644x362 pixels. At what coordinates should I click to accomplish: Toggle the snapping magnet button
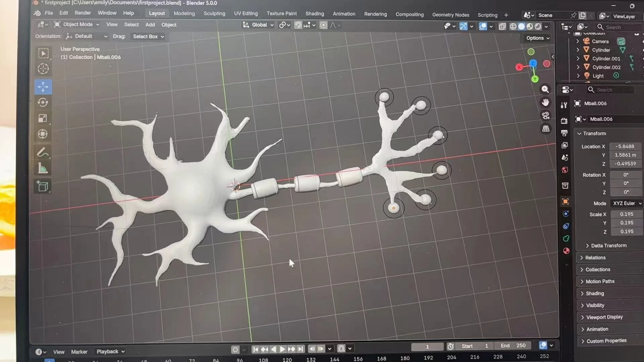298,25
